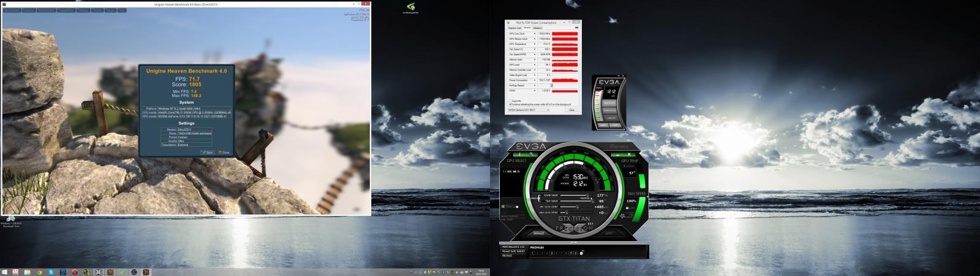
Task: Open GPU Temperature sensor dropdown
Action: [x=535, y=44]
